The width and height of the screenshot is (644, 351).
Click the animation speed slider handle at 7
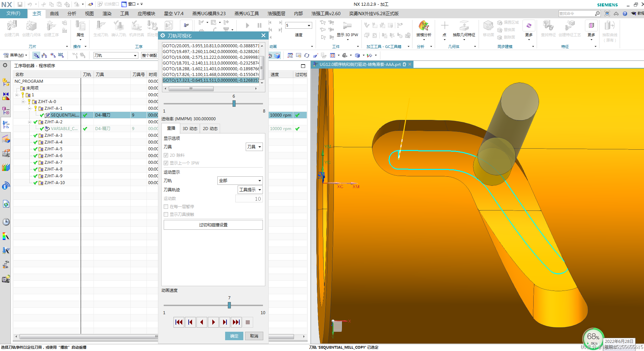[229, 305]
